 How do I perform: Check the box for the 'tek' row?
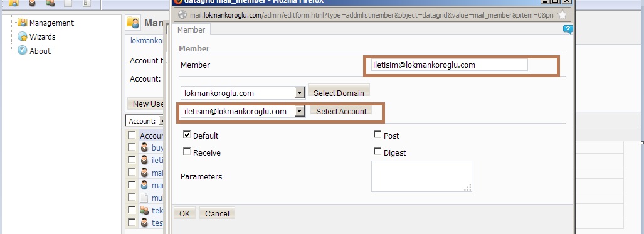(132, 210)
